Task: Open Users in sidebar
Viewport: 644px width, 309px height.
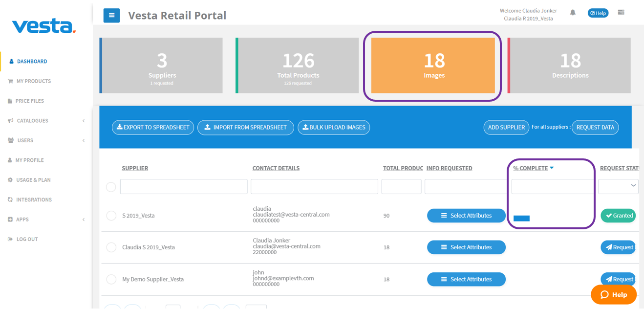Action: (x=25, y=140)
